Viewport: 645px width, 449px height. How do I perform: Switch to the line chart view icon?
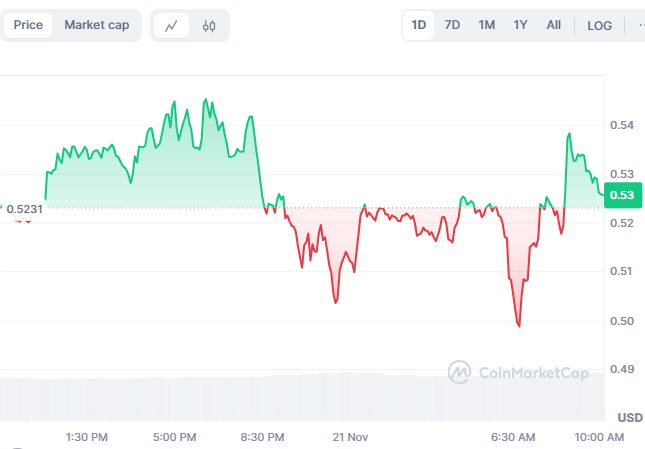[172, 25]
